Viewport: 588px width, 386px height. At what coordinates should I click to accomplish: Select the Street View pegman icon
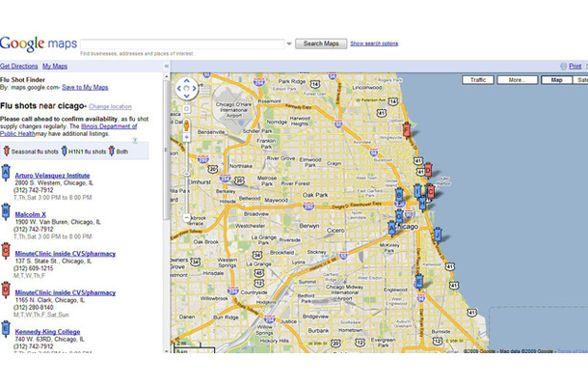click(186, 125)
